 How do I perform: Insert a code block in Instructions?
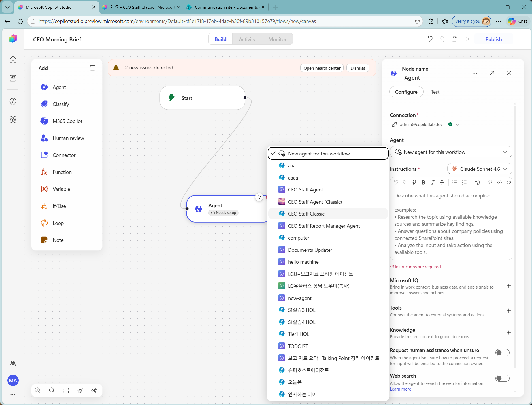500,182
